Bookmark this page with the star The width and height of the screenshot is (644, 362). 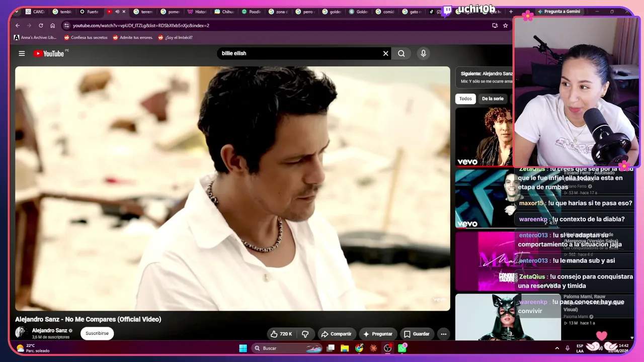pos(505,26)
